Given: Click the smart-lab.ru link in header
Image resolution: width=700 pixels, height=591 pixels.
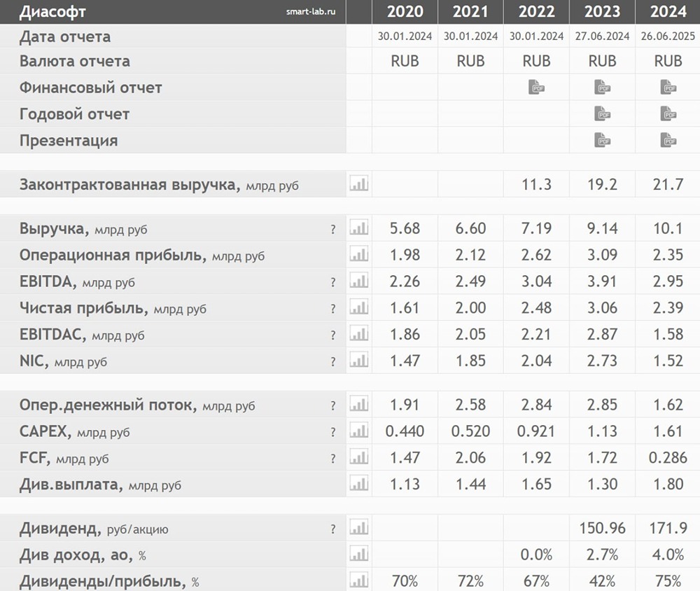Looking at the screenshot, I should [311, 12].
